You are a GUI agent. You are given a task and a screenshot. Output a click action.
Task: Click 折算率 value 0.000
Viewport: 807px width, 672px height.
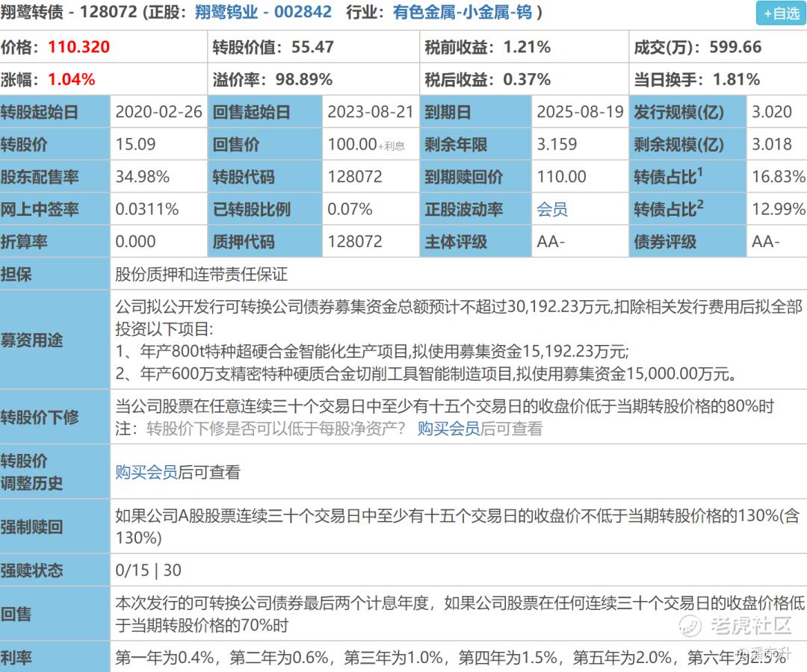tap(135, 242)
